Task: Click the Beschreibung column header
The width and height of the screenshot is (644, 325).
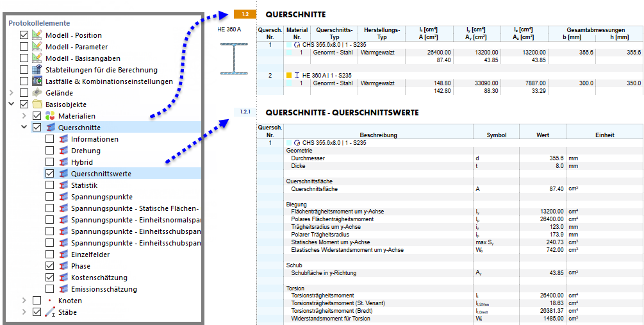Action: pos(378,135)
